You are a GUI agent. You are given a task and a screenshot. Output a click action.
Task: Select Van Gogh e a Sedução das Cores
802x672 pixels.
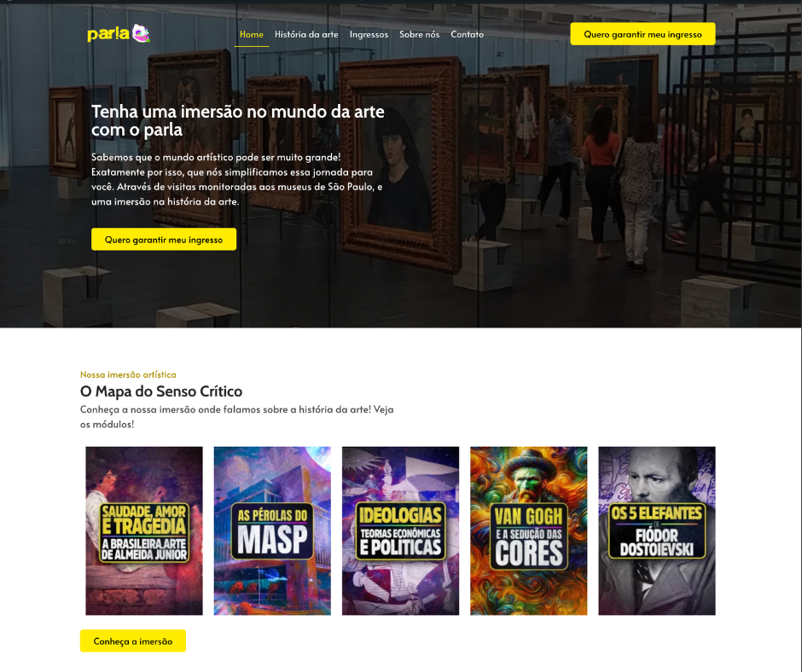tap(529, 530)
